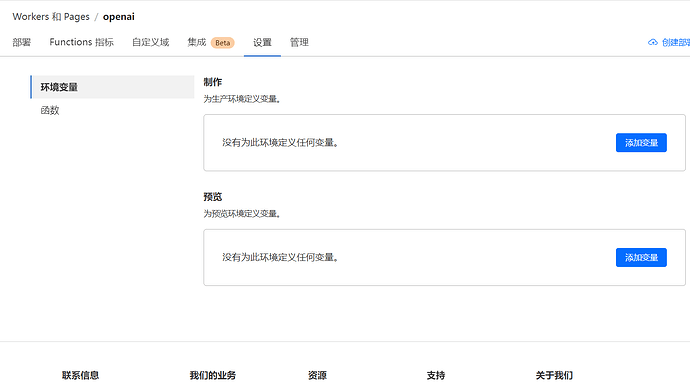This screenshot has width=690, height=384.
Task: Click the 我们的业务 footer heading
Action: [x=213, y=375]
